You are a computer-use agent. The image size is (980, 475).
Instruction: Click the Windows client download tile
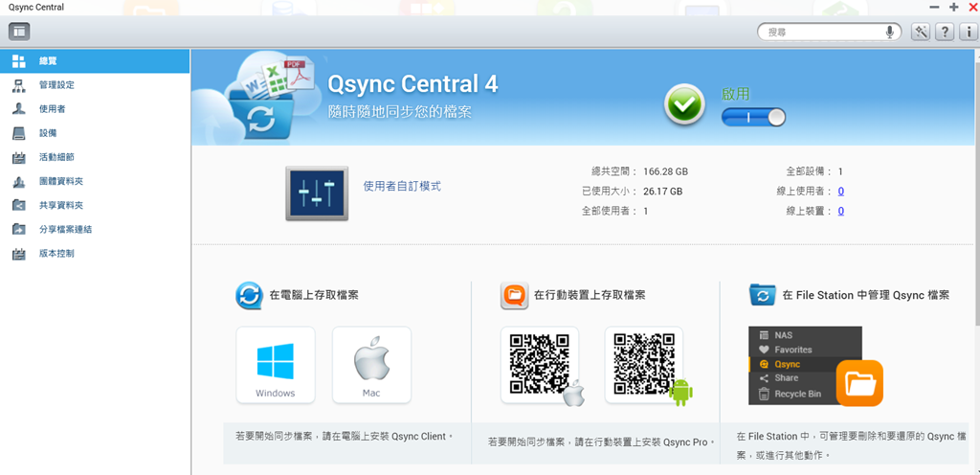point(276,365)
